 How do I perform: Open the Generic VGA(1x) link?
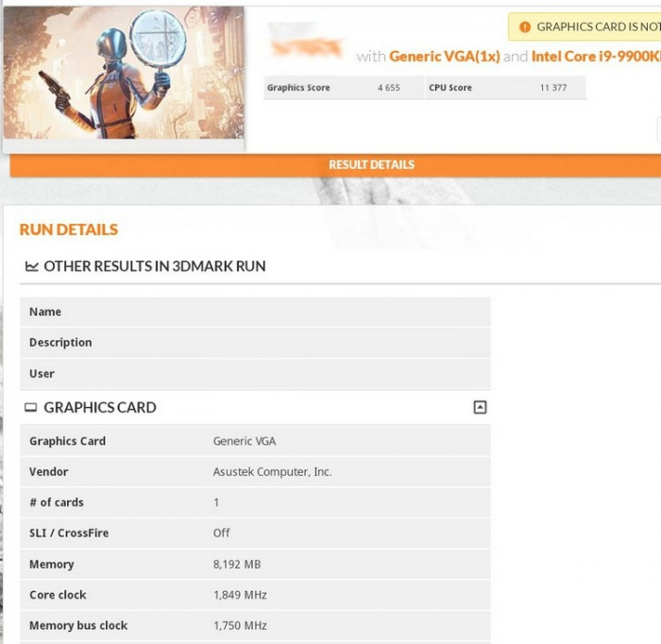[x=444, y=57]
